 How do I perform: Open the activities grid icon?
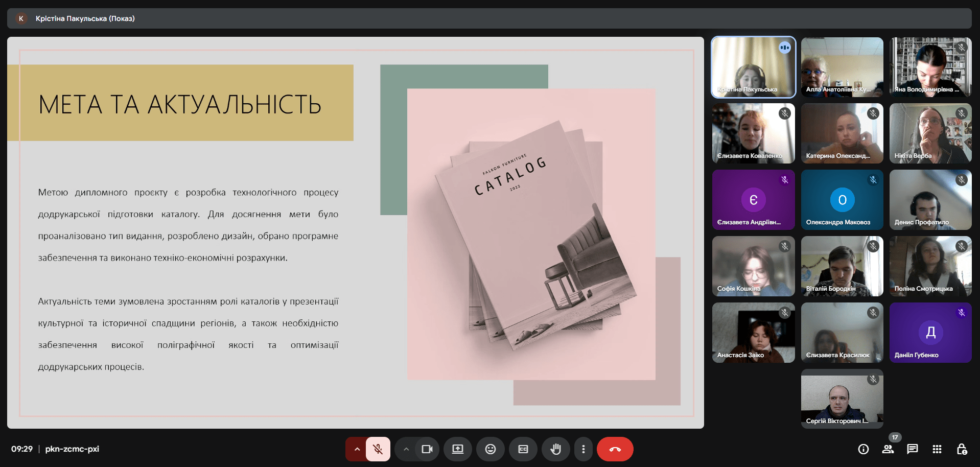[x=937, y=449]
